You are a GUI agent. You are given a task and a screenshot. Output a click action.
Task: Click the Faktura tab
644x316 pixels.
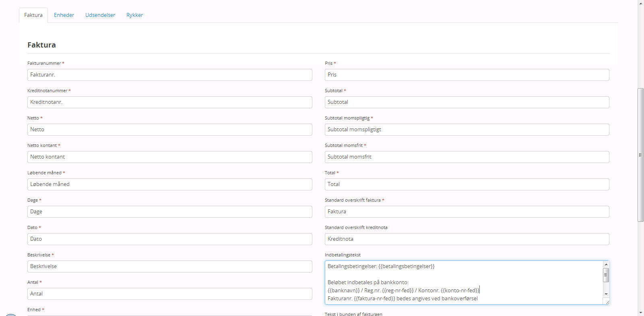pos(33,15)
